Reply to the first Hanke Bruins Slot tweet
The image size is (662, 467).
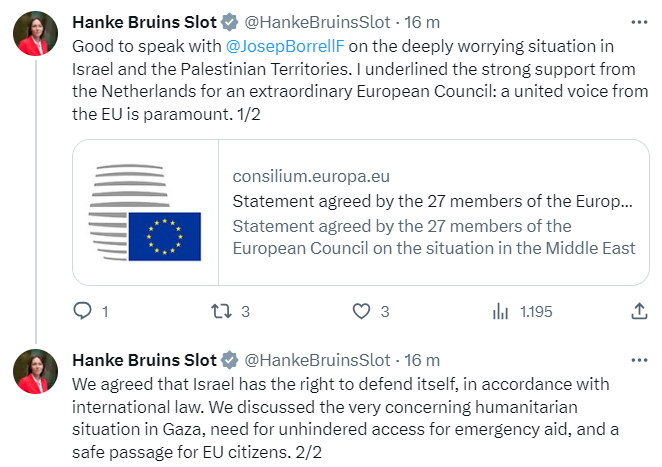click(82, 312)
